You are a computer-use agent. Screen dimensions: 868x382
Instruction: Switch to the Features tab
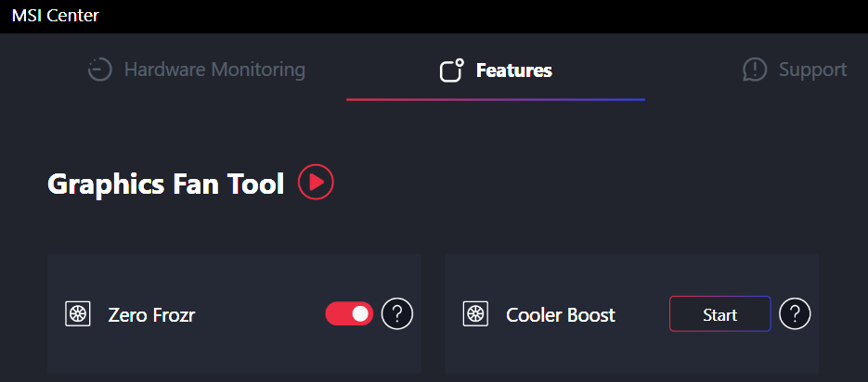pyautogui.click(x=496, y=70)
